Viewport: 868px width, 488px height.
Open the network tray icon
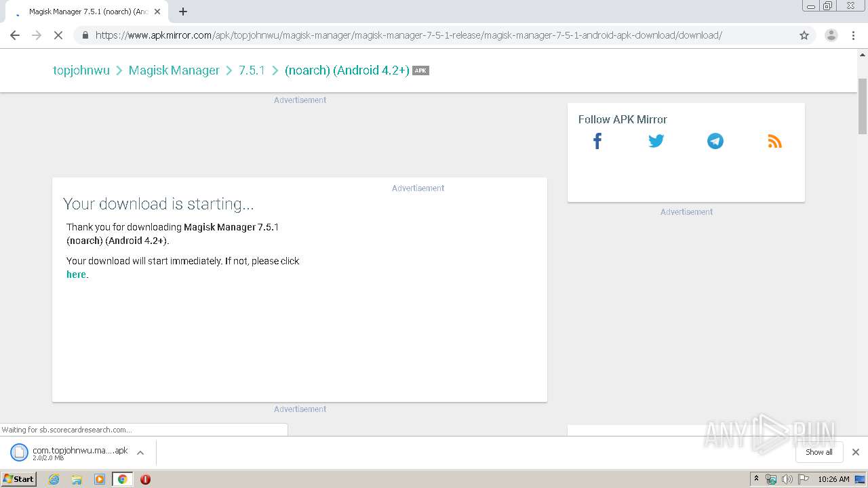(771, 479)
